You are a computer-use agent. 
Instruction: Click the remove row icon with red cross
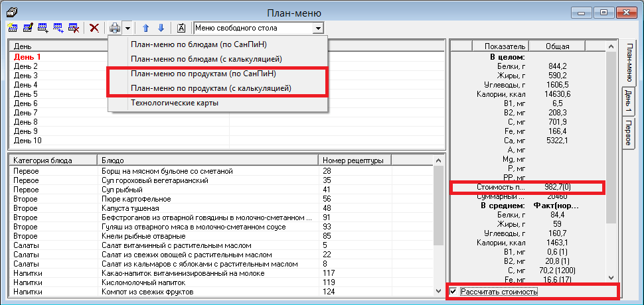74,28
